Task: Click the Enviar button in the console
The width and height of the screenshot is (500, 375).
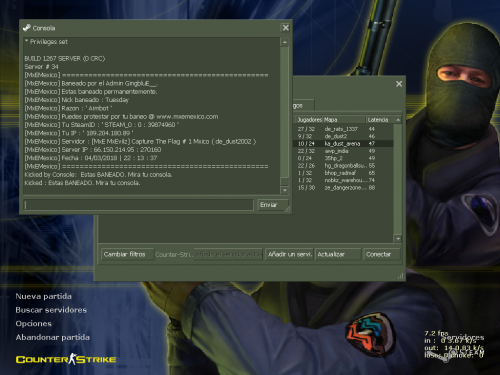Action: pos(273,205)
